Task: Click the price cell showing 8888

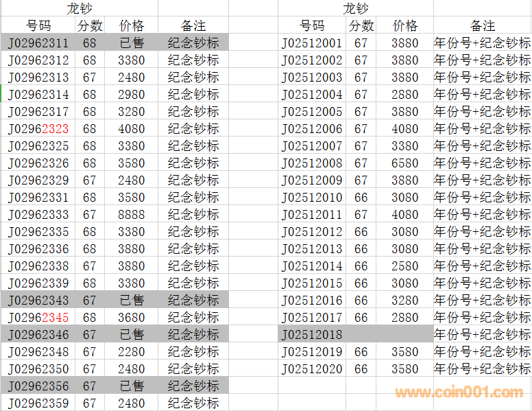Action: pyautogui.click(x=131, y=214)
